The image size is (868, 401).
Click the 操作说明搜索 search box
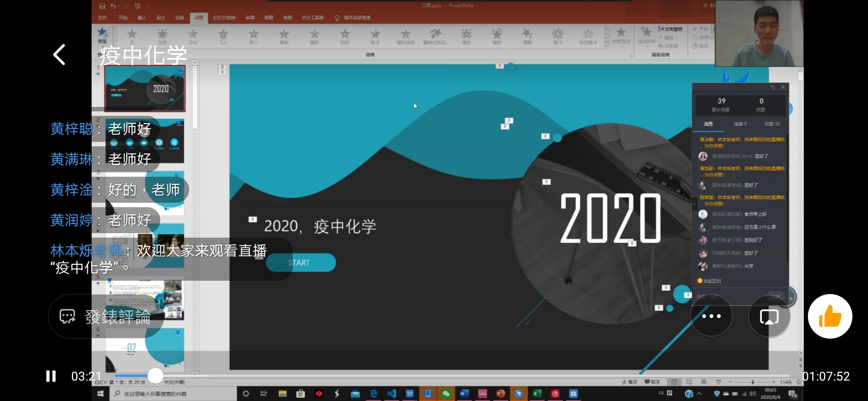tap(357, 17)
